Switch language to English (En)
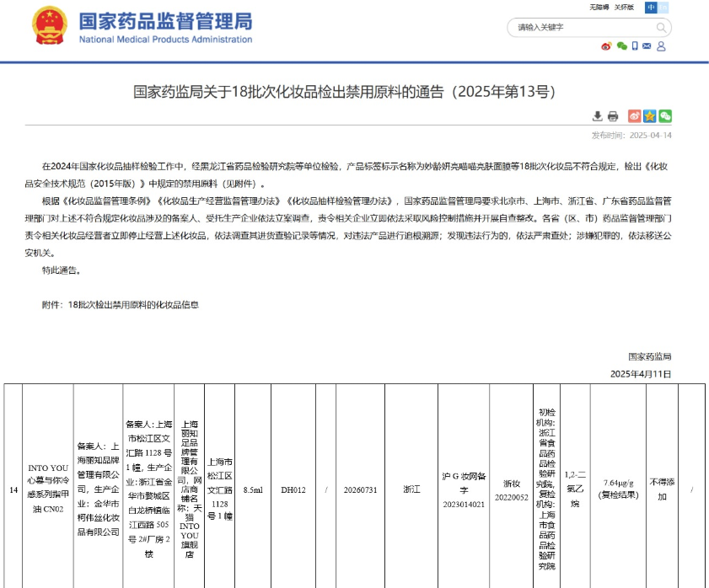 (x=664, y=8)
